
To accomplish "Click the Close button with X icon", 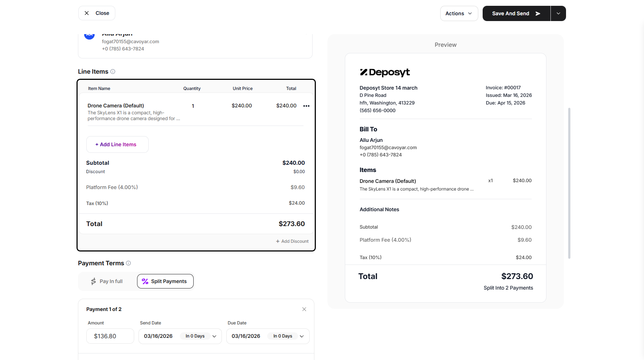I will tap(96, 13).
